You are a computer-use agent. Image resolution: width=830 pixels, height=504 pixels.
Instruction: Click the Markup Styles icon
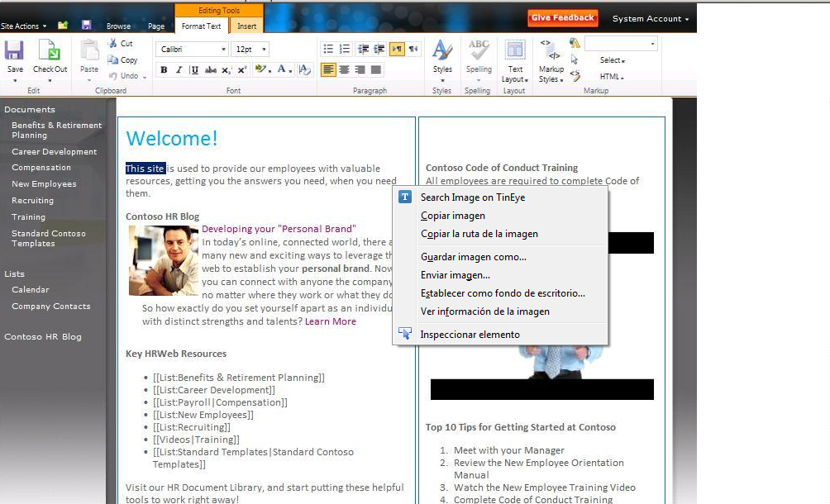click(551, 50)
